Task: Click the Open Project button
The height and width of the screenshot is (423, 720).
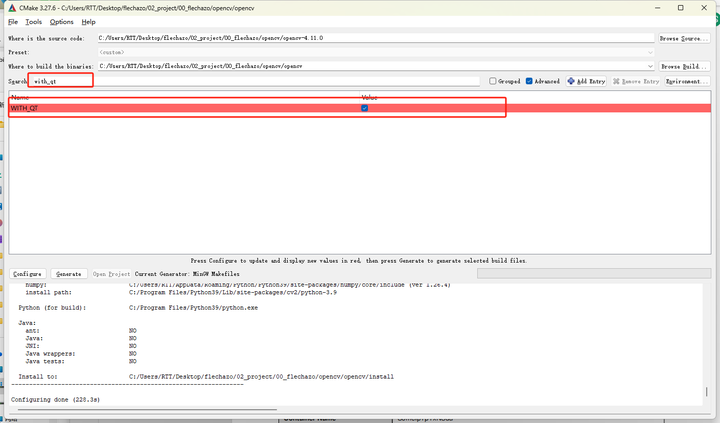Action: coord(111,274)
